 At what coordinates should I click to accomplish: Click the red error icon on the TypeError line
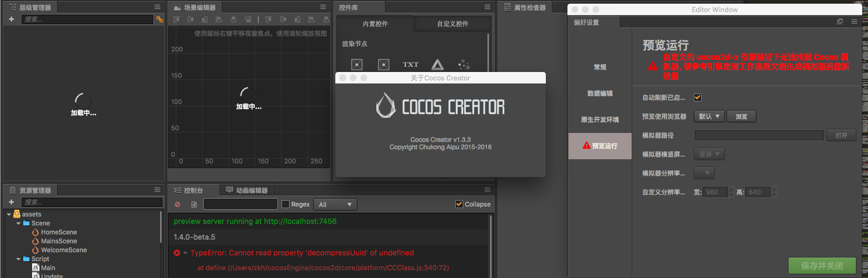point(177,253)
